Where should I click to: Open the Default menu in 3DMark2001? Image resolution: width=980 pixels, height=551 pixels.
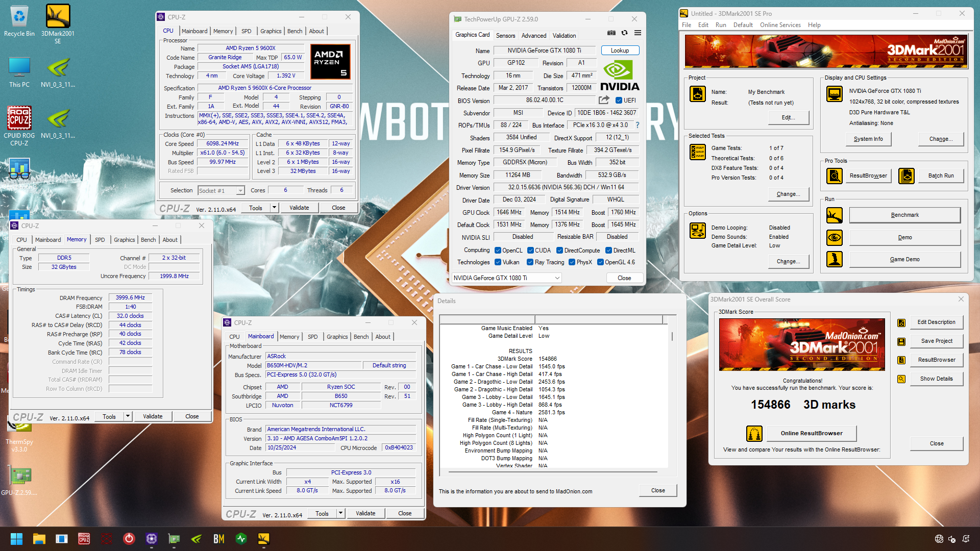pyautogui.click(x=743, y=25)
